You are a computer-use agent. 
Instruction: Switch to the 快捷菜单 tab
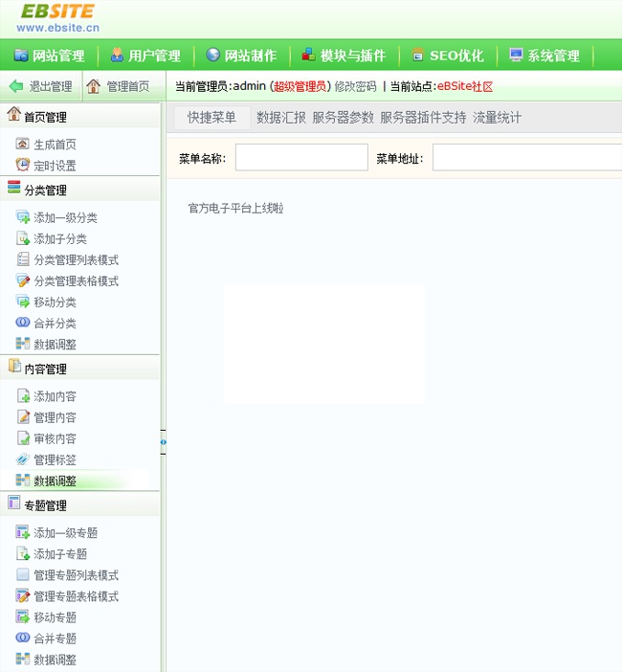[x=212, y=118]
